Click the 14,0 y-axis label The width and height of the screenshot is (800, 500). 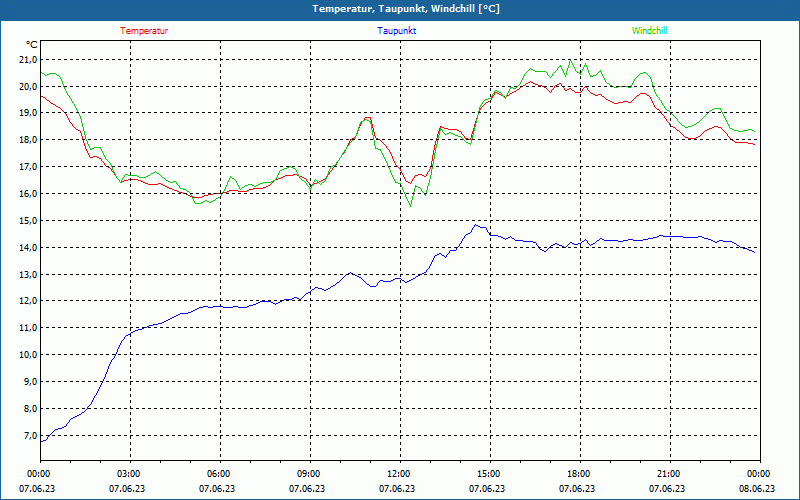click(28, 248)
